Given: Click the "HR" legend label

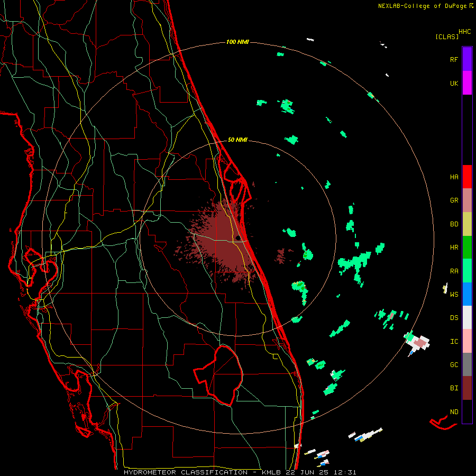Looking at the screenshot, I should [454, 248].
